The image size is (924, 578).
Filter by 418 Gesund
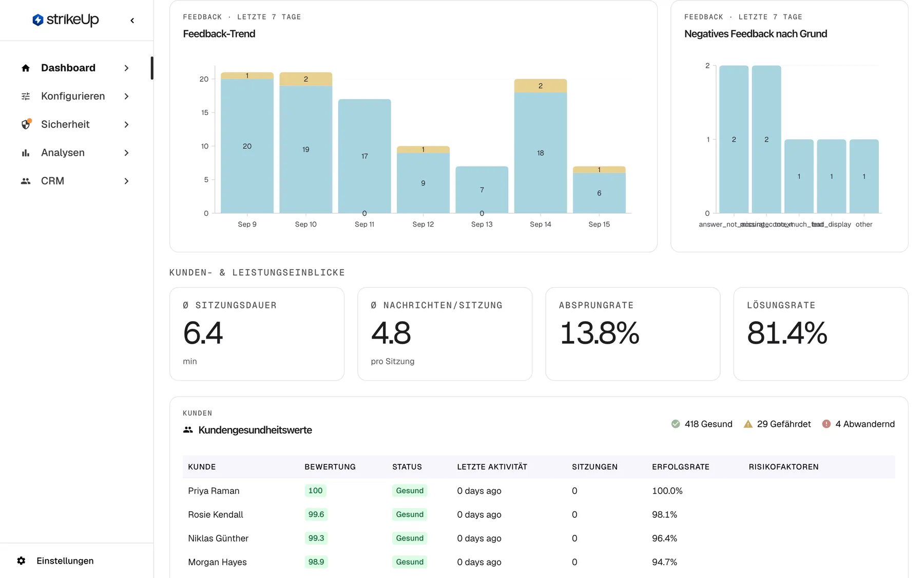click(702, 424)
